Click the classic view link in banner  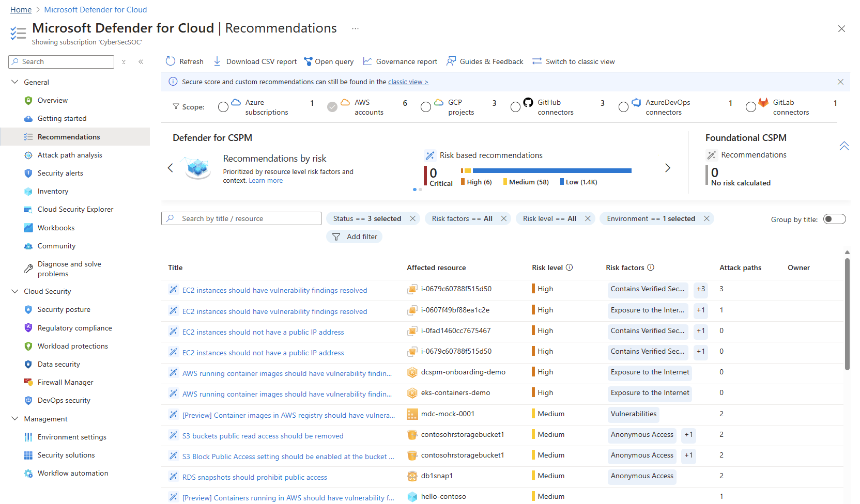click(x=408, y=82)
